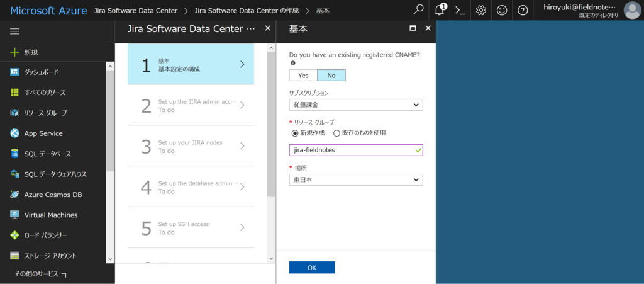Go to Jira Software Data Center breadcrumb

coord(136,11)
